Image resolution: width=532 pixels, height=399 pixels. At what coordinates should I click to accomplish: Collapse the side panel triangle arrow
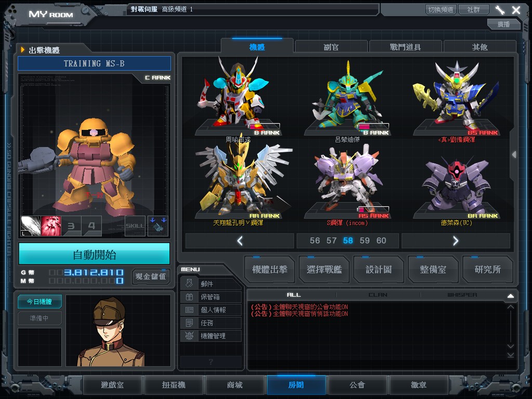tap(514, 154)
